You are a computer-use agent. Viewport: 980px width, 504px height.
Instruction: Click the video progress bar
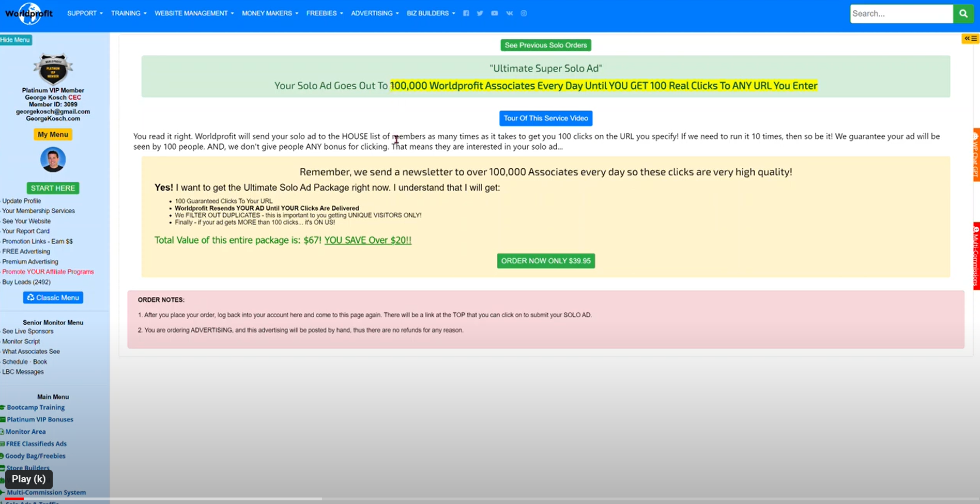click(x=490, y=499)
